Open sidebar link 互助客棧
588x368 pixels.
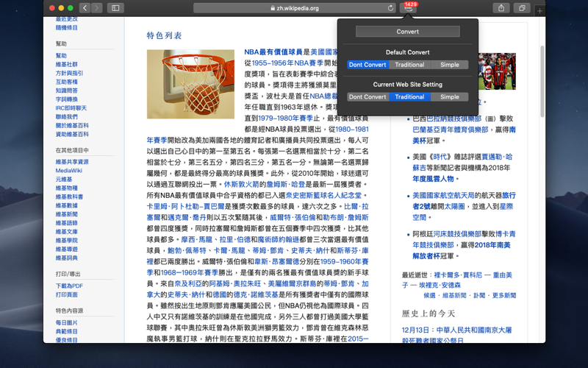point(67,82)
